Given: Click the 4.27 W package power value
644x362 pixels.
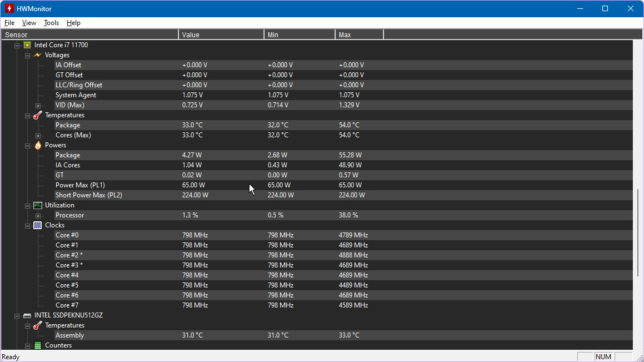Looking at the screenshot, I should (192, 155).
